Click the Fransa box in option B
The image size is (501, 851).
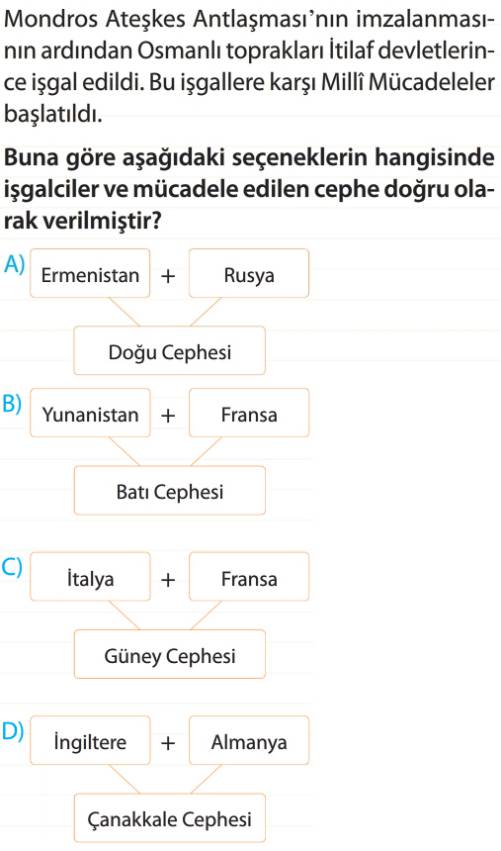[249, 414]
